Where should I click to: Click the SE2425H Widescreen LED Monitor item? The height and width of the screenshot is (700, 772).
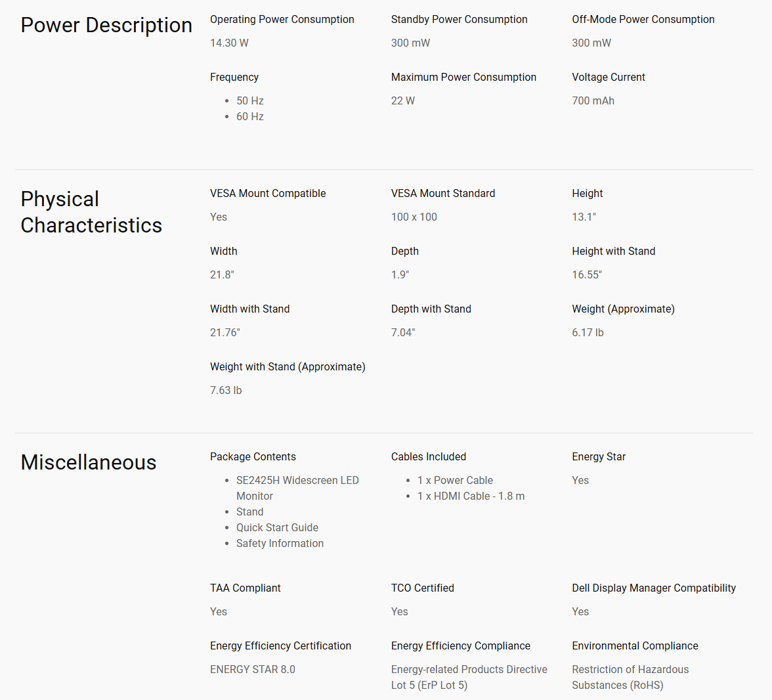point(297,488)
